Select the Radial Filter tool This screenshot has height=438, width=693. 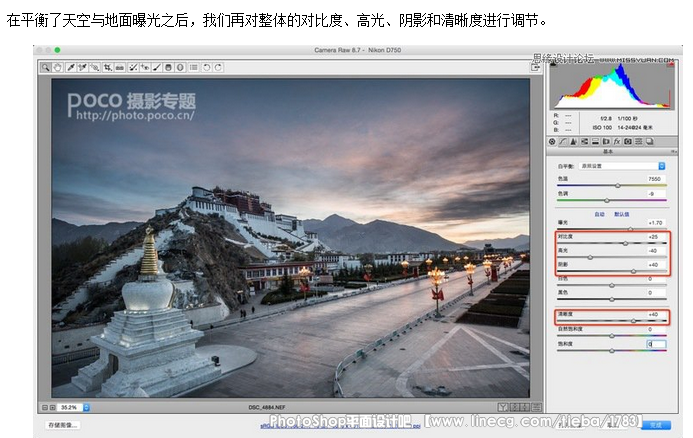180,67
